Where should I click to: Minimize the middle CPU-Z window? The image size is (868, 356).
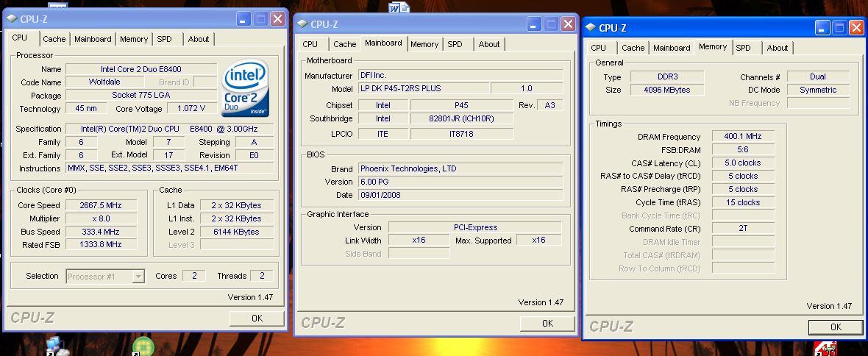tap(534, 24)
